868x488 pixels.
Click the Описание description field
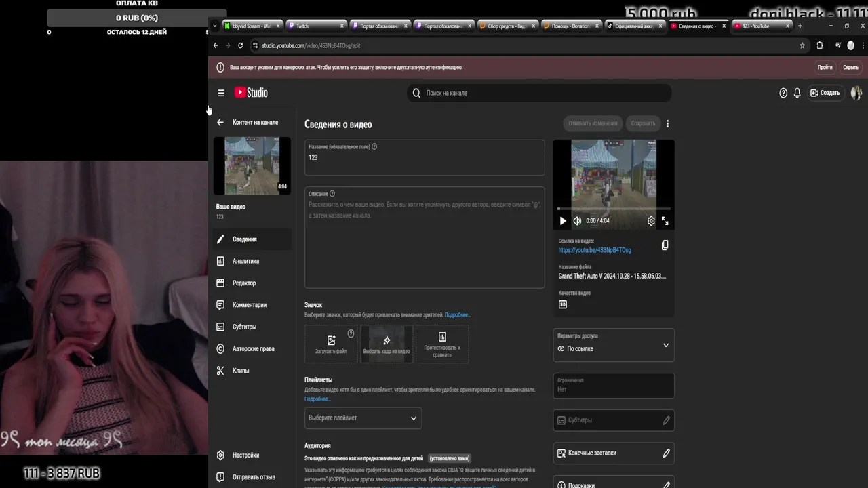425,237
